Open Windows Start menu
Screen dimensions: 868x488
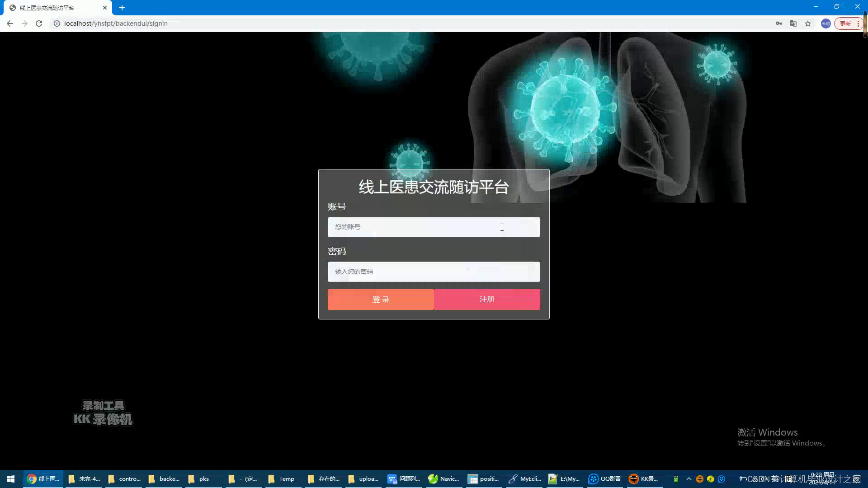11,479
